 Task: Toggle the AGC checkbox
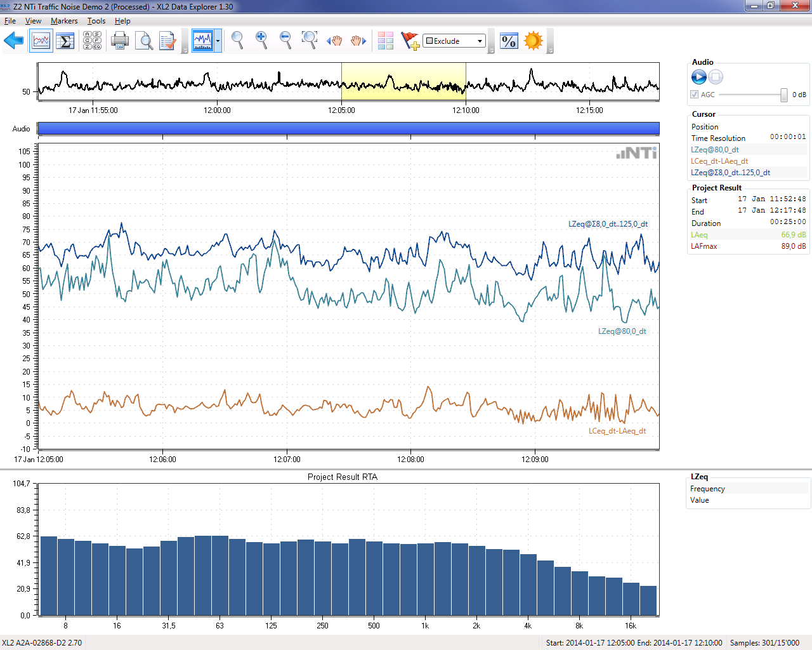click(x=695, y=95)
